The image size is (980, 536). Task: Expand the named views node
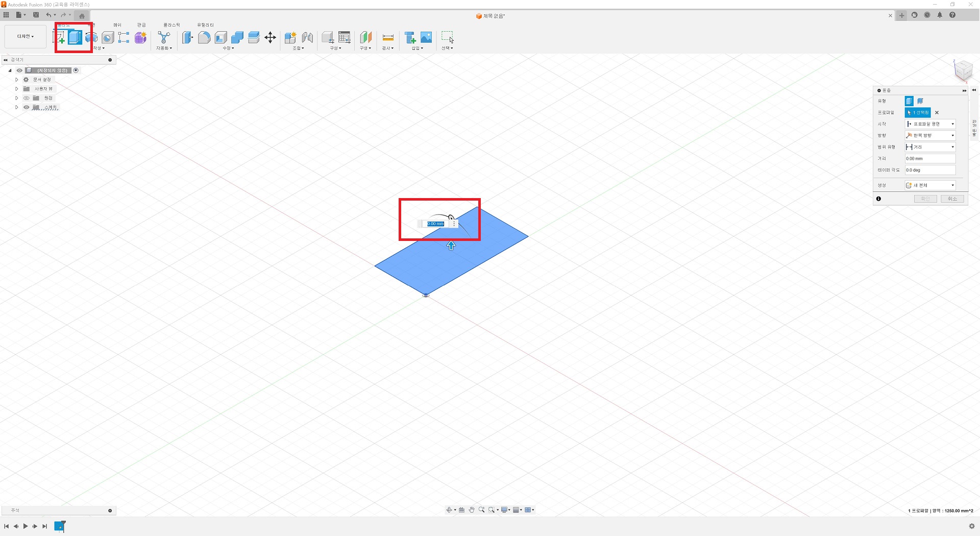pyautogui.click(x=17, y=89)
